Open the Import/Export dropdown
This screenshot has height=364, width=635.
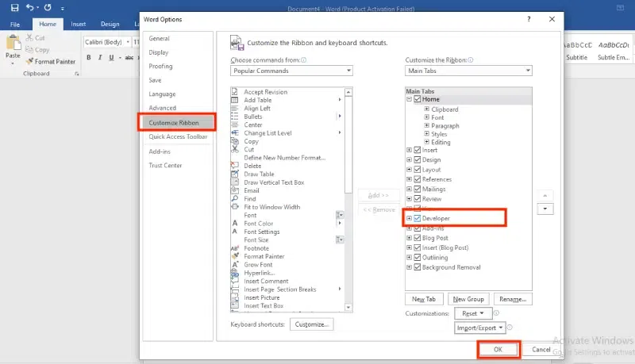click(480, 328)
